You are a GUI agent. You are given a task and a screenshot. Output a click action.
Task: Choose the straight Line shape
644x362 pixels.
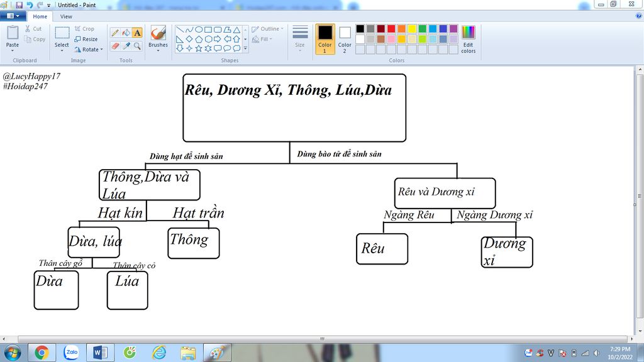(x=179, y=30)
